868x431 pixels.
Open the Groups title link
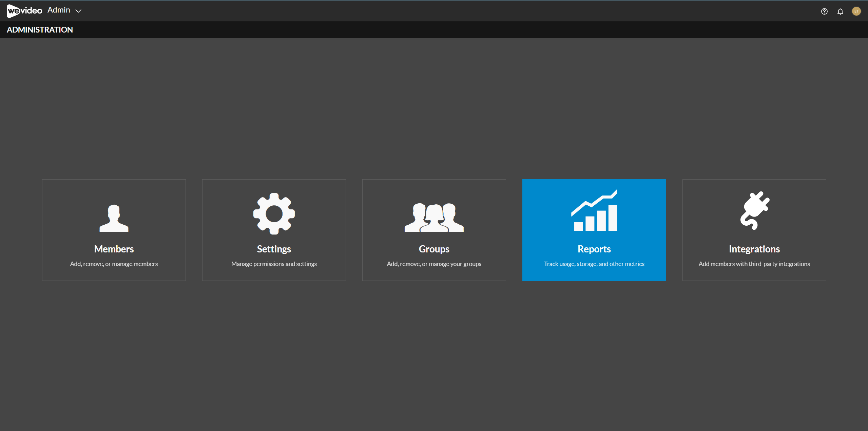pyautogui.click(x=434, y=249)
